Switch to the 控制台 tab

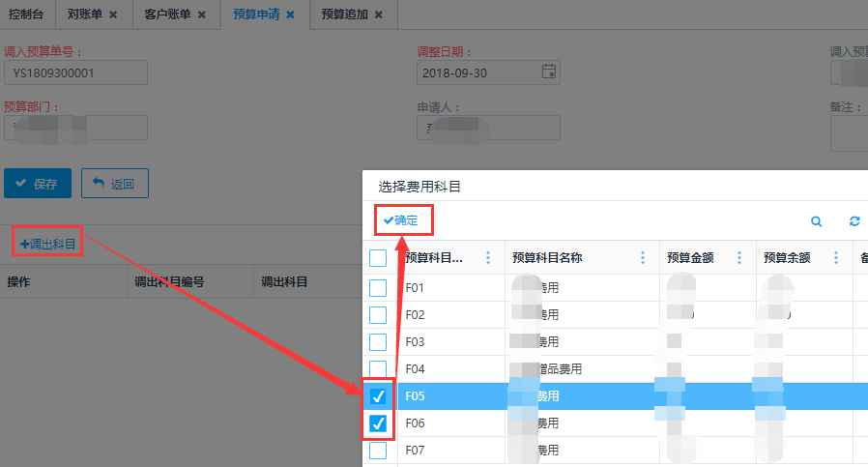[28, 15]
